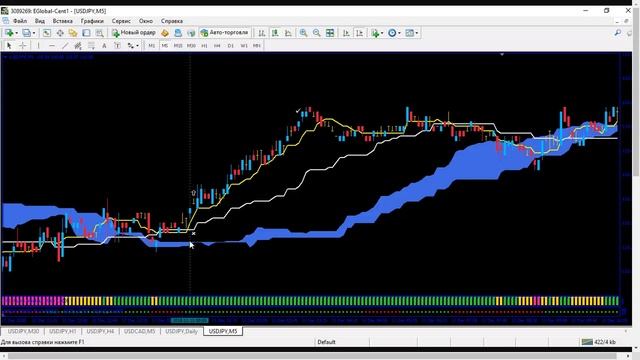
Task: Tile chart windows with grid icon
Action: [330, 33]
